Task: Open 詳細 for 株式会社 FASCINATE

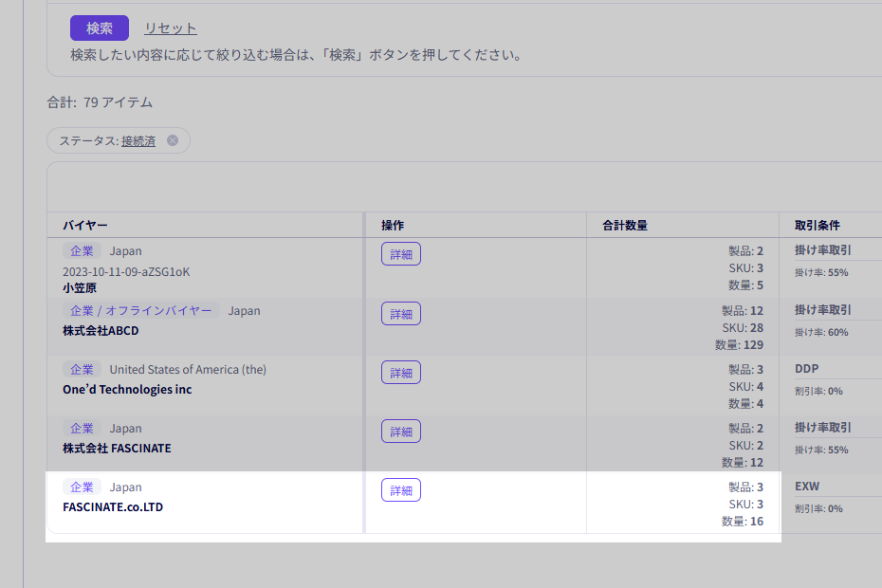Action: tap(401, 432)
